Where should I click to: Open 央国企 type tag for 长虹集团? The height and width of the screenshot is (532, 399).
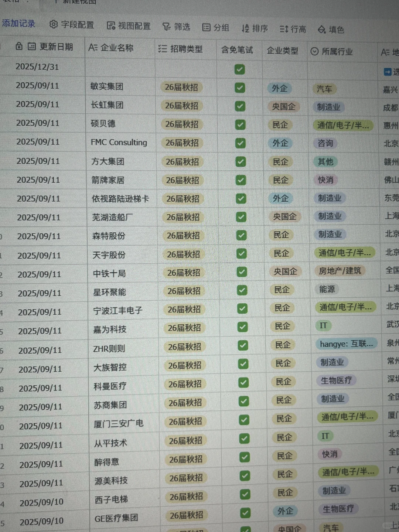[284, 107]
